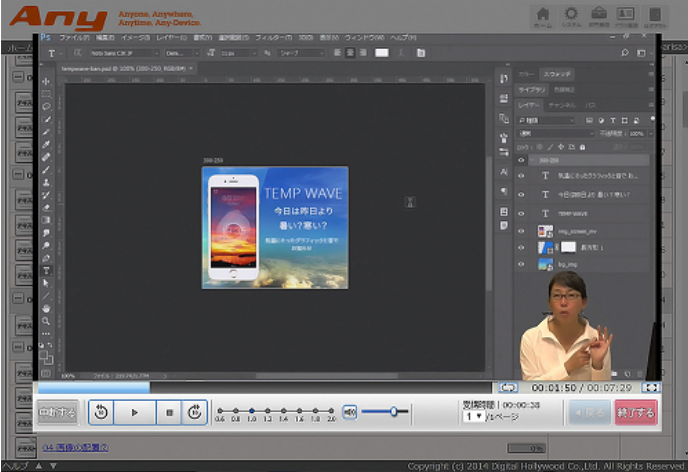The height and width of the screenshot is (472, 688).
Task: Click the play button in the player
Action: point(134,411)
